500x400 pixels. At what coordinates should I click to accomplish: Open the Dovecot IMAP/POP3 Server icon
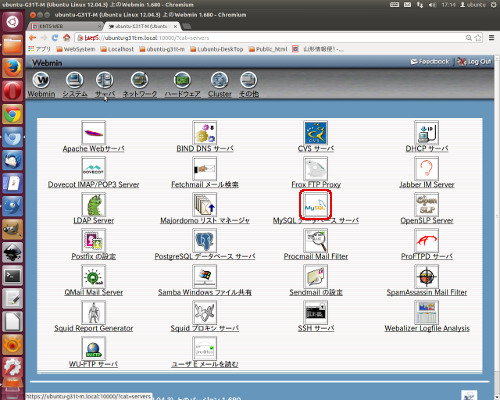click(x=93, y=168)
